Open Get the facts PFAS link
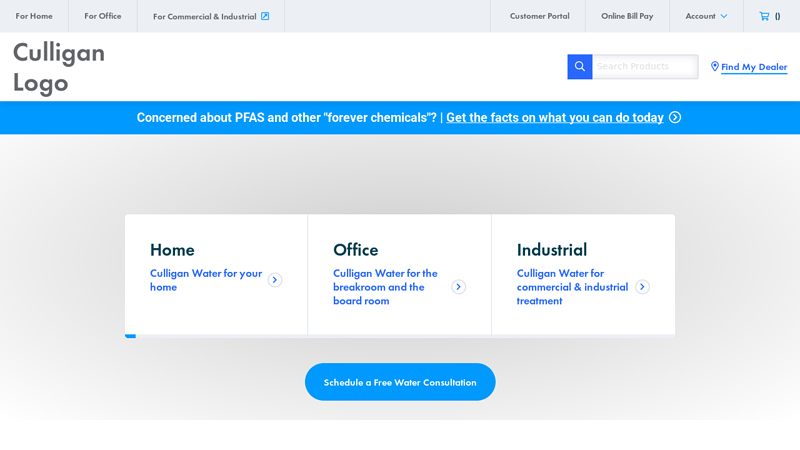The height and width of the screenshot is (450, 800). point(554,118)
